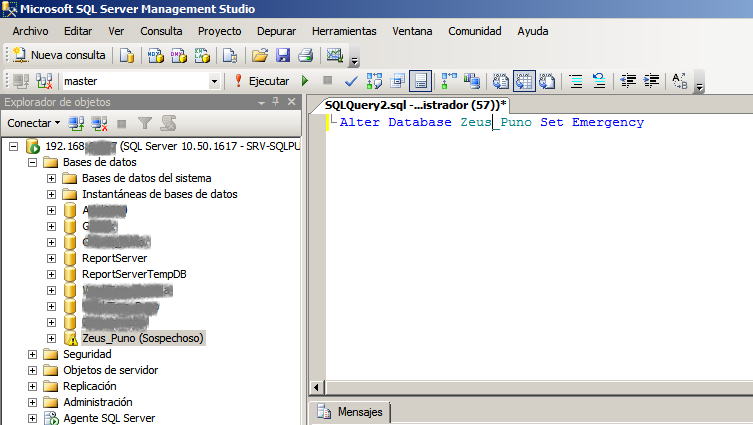
Task: Open the Depurar menu
Action: point(276,31)
